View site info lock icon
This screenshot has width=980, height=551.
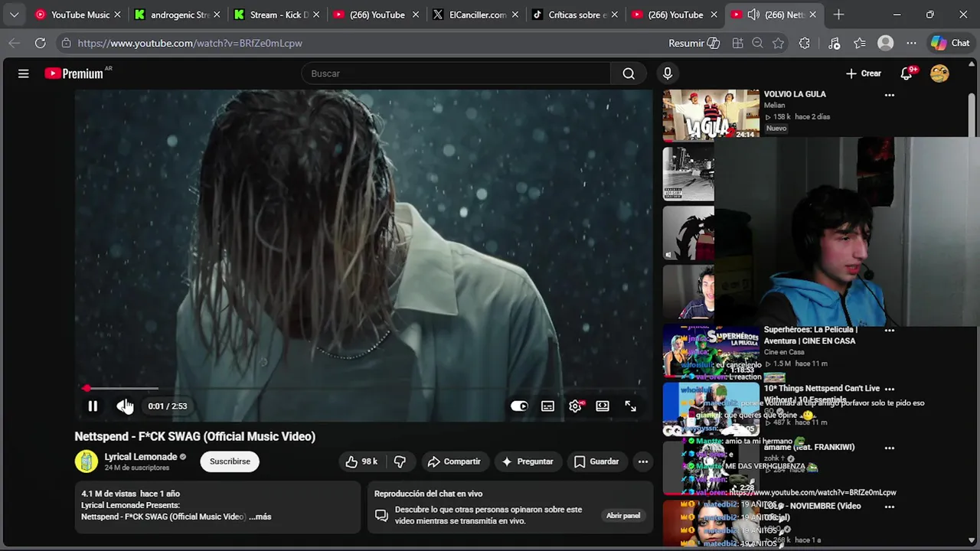click(67, 44)
